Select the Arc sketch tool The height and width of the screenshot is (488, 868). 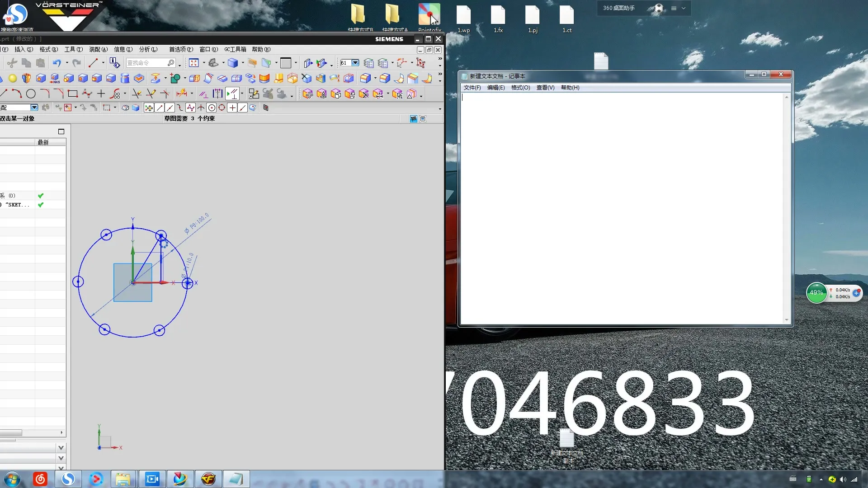point(17,94)
